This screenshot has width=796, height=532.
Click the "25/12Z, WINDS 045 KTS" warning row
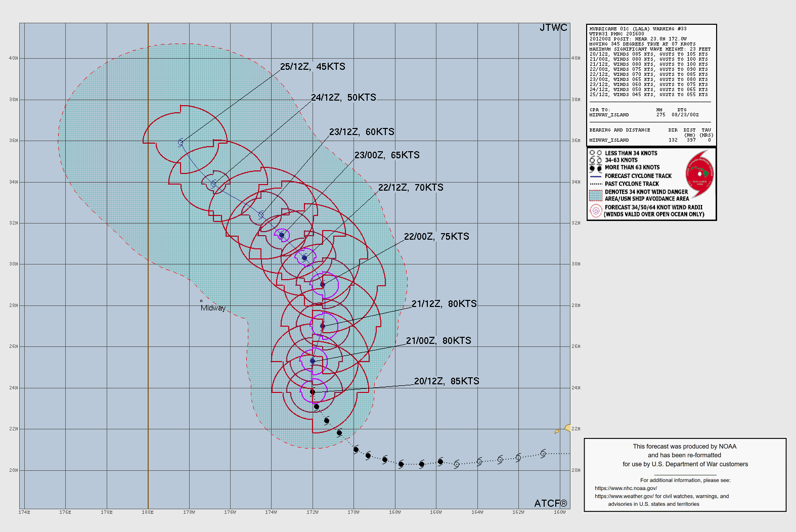649,95
